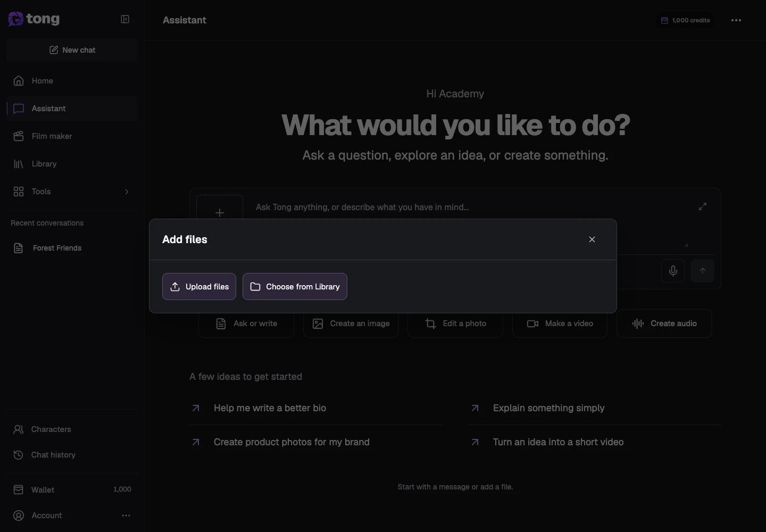Open Home in the sidebar

pyautogui.click(x=72, y=81)
